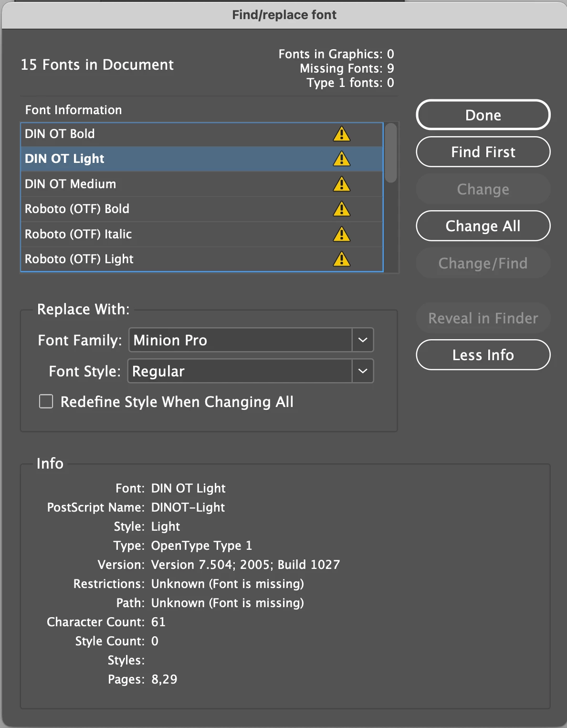567x728 pixels.
Task: Click the warning icon beside Roboto (OTF) Bold
Action: [342, 209]
